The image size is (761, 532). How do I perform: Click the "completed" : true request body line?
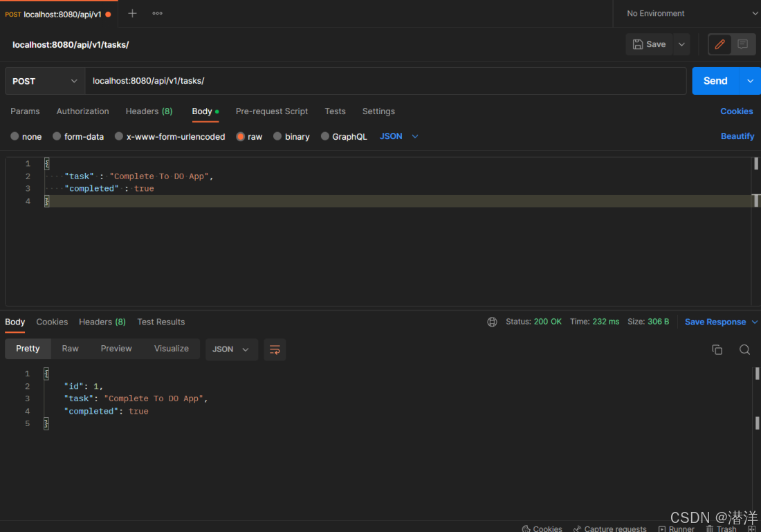109,188
